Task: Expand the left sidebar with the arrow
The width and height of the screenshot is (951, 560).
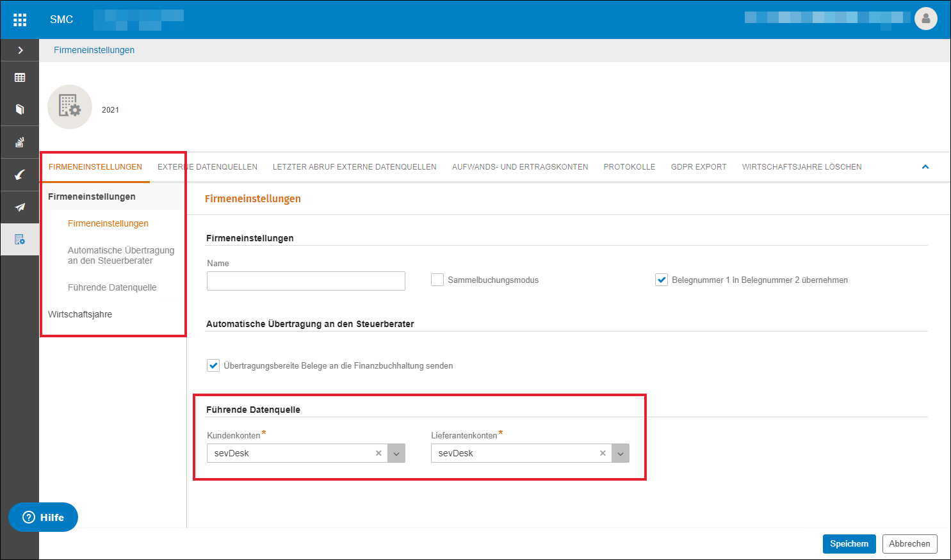Action: (x=20, y=50)
